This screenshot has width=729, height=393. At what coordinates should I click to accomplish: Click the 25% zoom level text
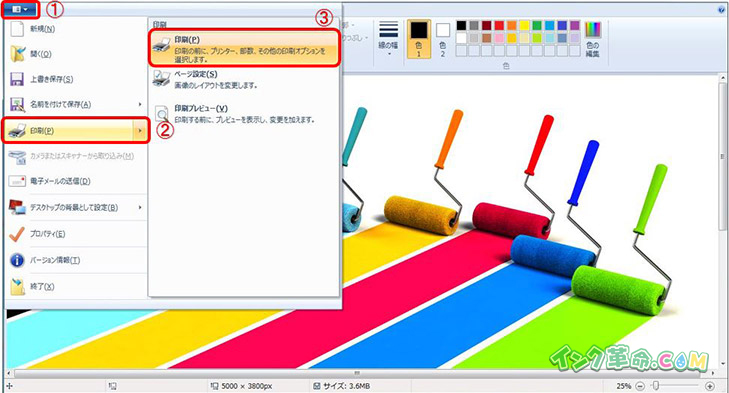tap(623, 386)
